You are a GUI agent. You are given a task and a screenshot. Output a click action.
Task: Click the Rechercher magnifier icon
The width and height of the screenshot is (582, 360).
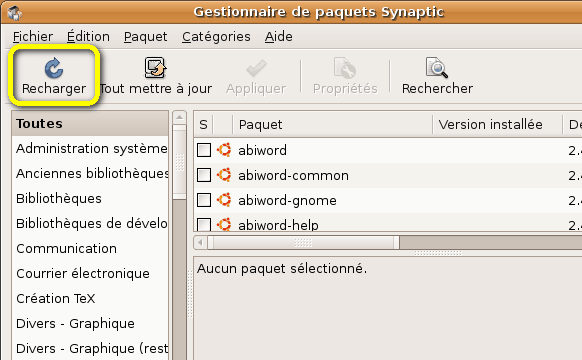[x=437, y=67]
